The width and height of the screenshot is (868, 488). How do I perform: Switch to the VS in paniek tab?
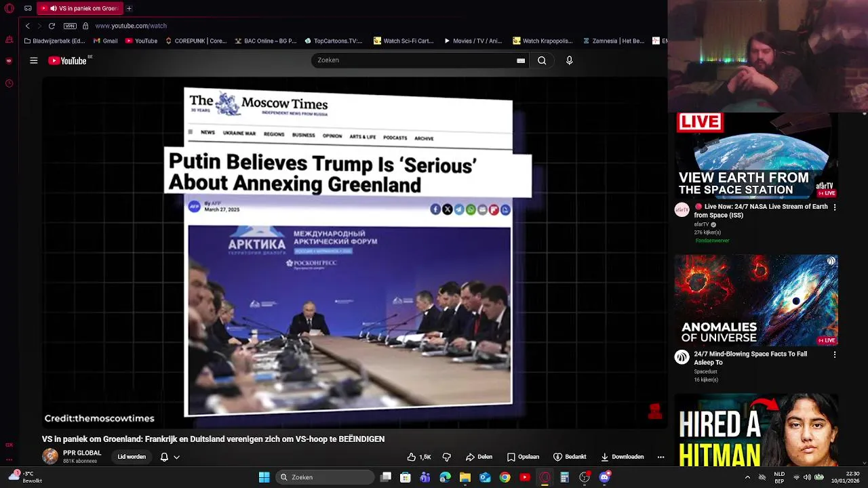(79, 8)
